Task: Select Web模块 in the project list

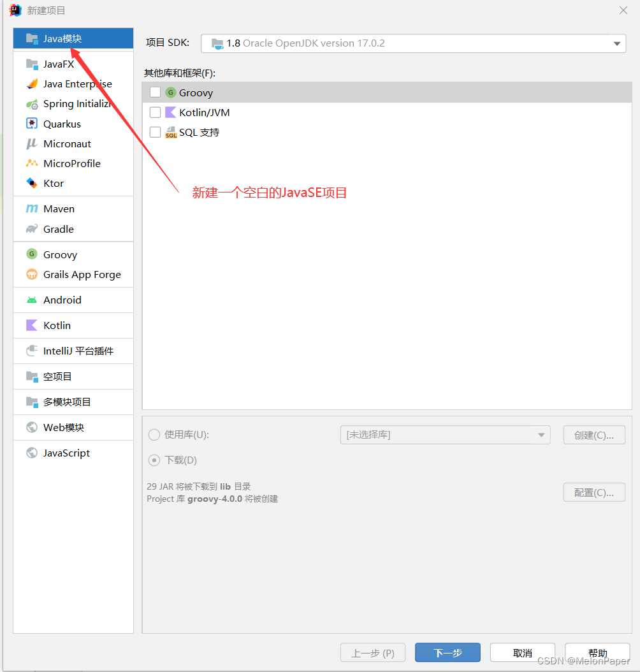Action: coord(73,427)
